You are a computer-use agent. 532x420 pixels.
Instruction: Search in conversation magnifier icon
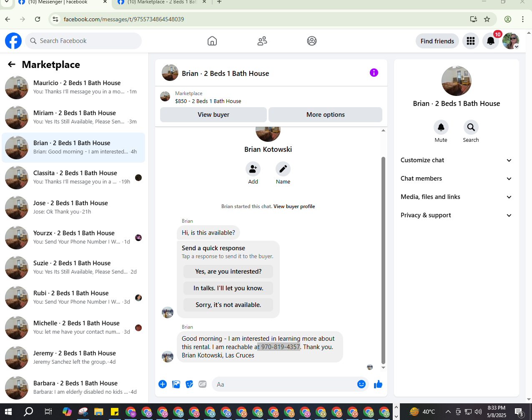pos(471,127)
